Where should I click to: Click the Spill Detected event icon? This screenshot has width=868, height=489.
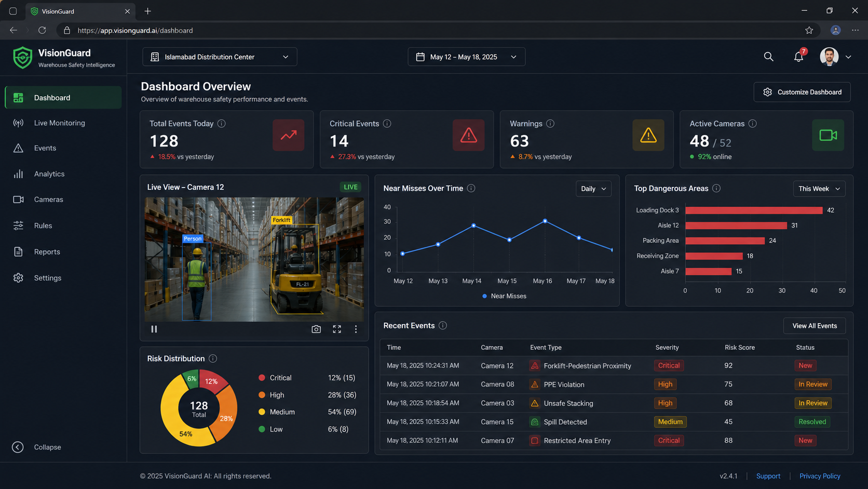tap(535, 422)
